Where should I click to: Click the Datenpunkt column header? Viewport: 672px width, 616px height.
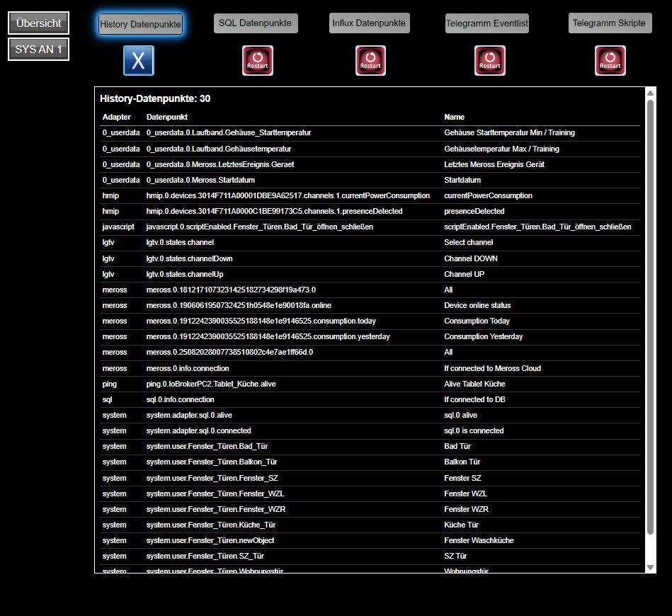tap(166, 117)
